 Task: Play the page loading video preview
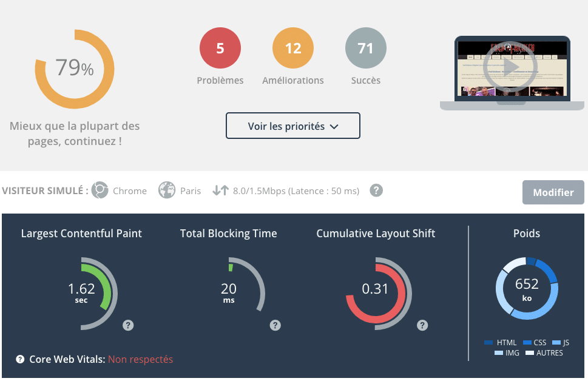click(x=511, y=66)
